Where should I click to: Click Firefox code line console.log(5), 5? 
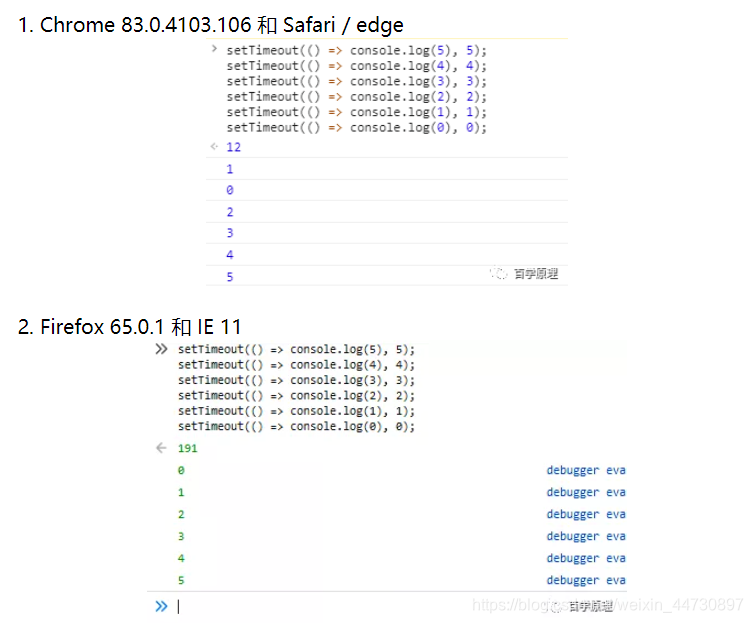tap(296, 349)
